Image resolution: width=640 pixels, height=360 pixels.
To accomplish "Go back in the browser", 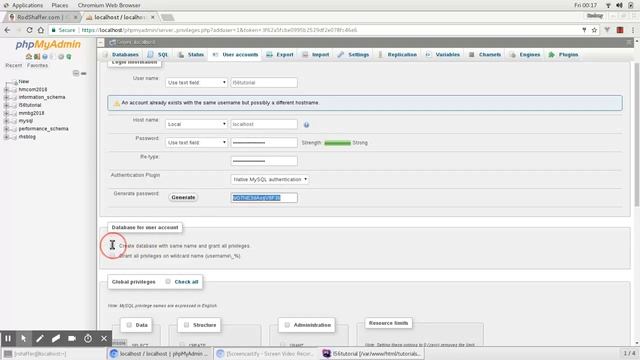I will (x=7, y=30).
